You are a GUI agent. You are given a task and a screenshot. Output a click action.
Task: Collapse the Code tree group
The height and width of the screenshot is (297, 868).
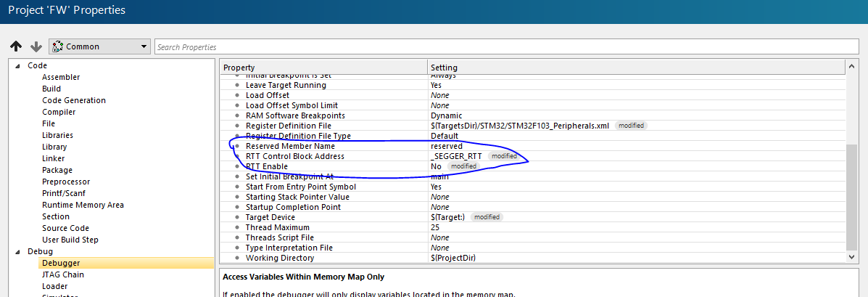coord(17,65)
